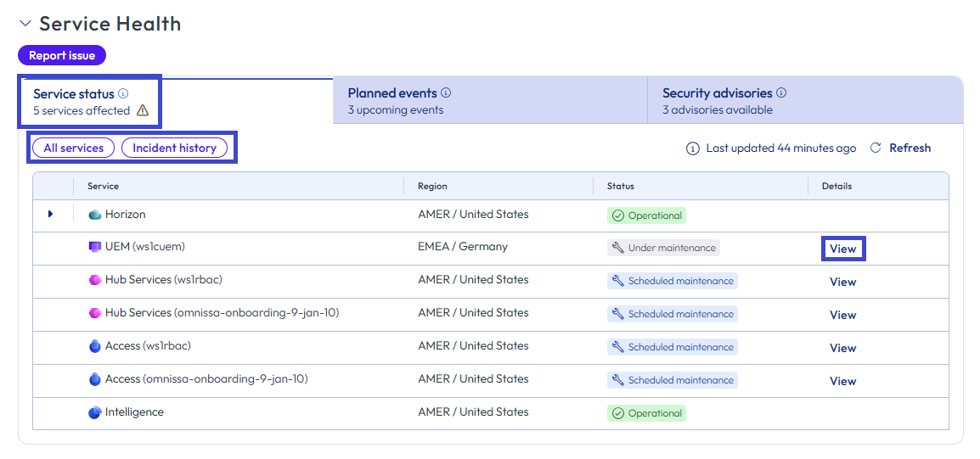Click Access omnissa-onboarding service icon
This screenshot has width=980, height=459.
click(95, 379)
